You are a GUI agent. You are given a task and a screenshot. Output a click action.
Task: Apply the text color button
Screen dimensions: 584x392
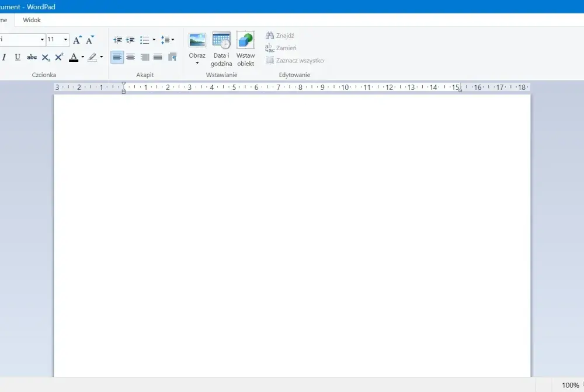[74, 57]
